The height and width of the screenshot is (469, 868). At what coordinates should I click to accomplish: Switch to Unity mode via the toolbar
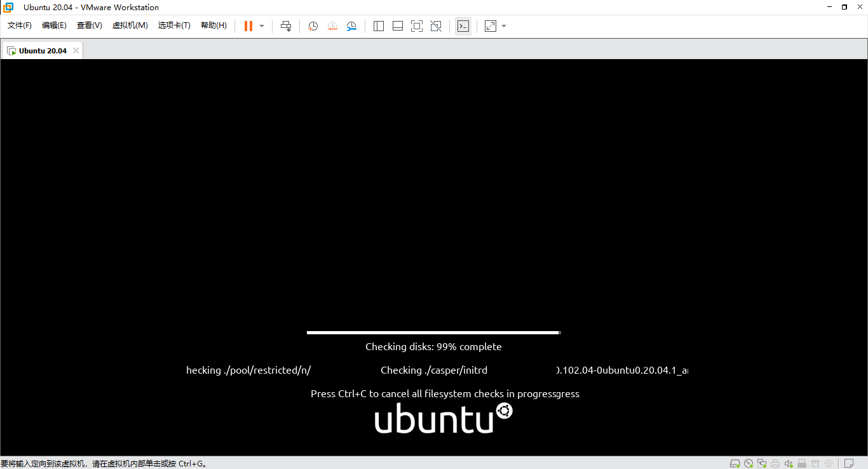pos(436,26)
